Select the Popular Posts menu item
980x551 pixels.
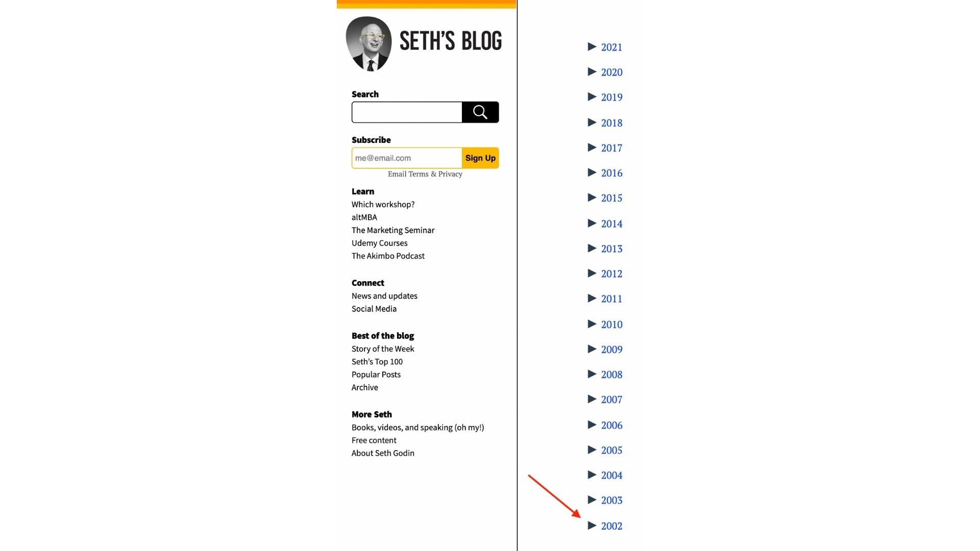click(x=376, y=374)
